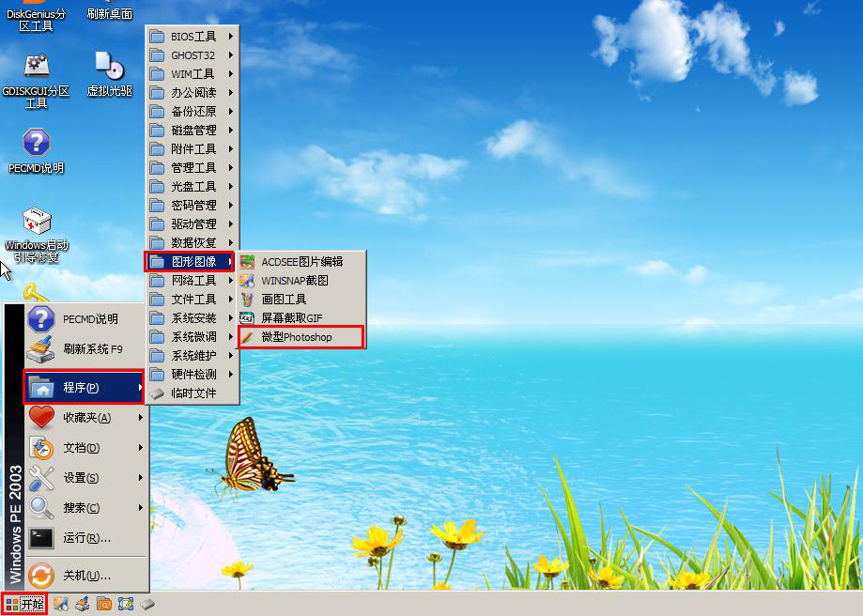Viewport: 863px width, 616px height.
Task: Open the 搜索(C) menu entry
Action: (86, 508)
